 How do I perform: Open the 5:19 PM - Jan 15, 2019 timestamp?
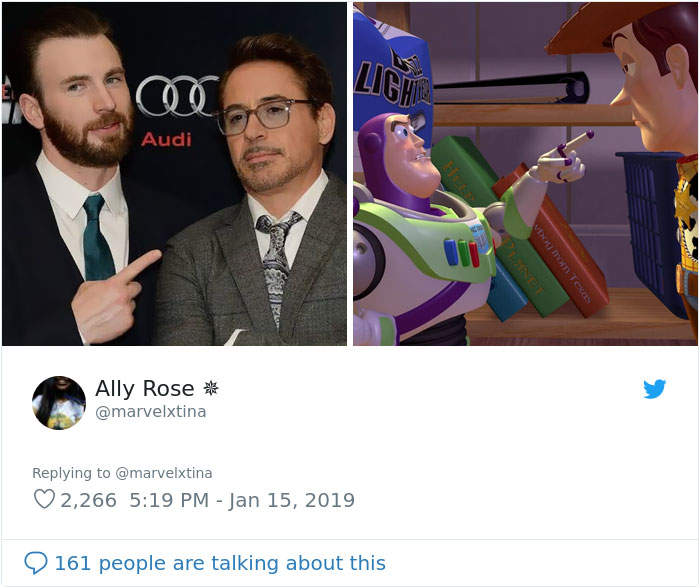coord(242,500)
